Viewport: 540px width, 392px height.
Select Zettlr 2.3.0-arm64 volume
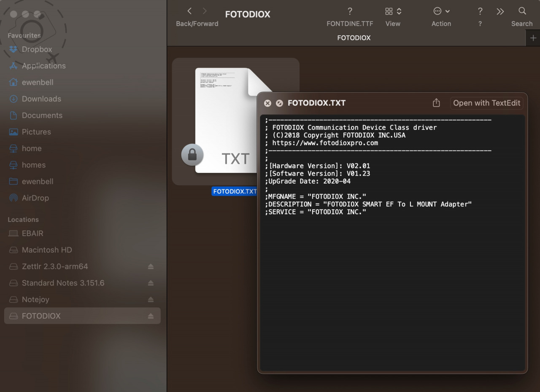(x=55, y=266)
